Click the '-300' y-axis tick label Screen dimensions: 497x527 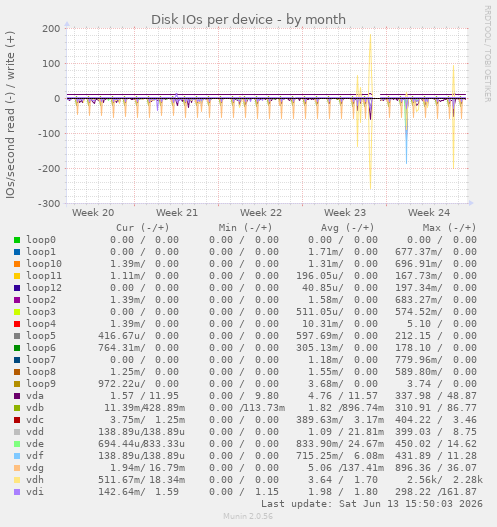[x=49, y=204]
